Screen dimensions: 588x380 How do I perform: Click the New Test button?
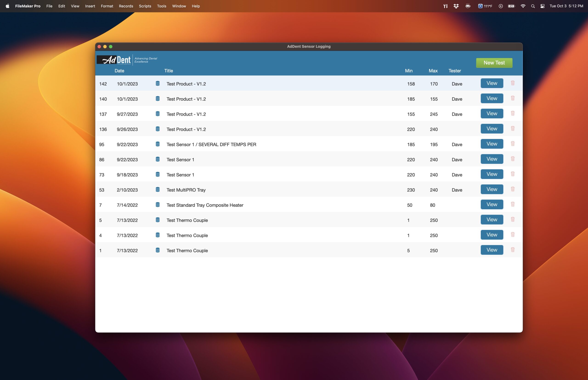point(494,63)
